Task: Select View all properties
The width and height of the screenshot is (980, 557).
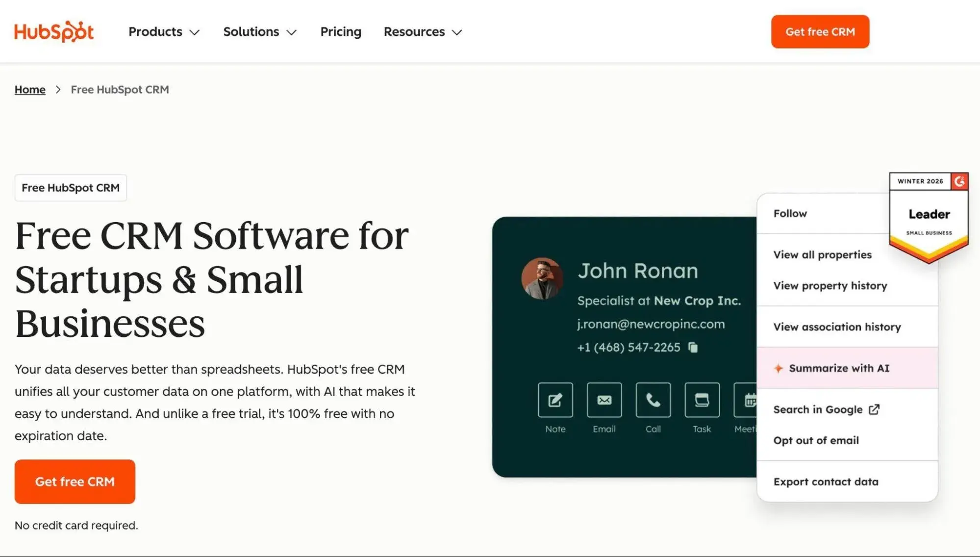Action: [x=823, y=254]
